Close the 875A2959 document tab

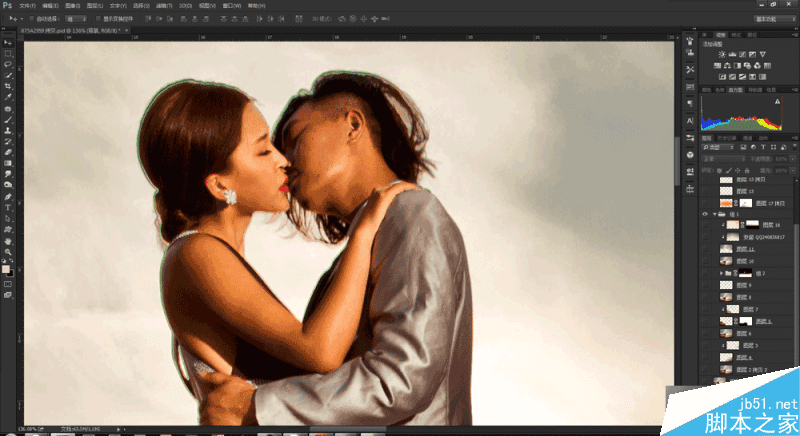(127, 31)
